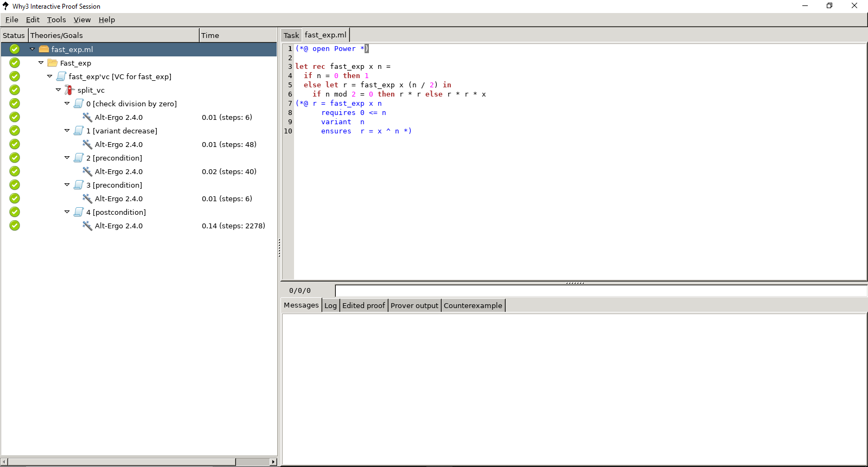Click the proof tree horizontal scrollbar
Viewport: 868px width, 467px height.
(x=122, y=462)
